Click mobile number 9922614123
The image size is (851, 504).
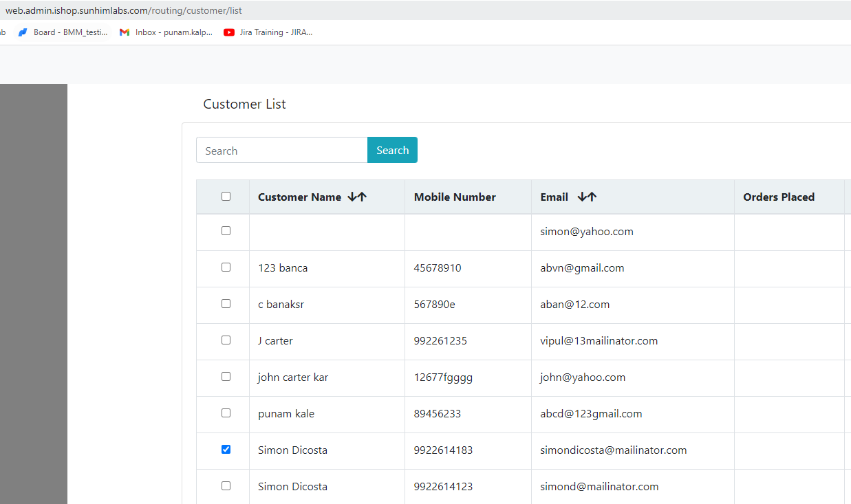443,487
